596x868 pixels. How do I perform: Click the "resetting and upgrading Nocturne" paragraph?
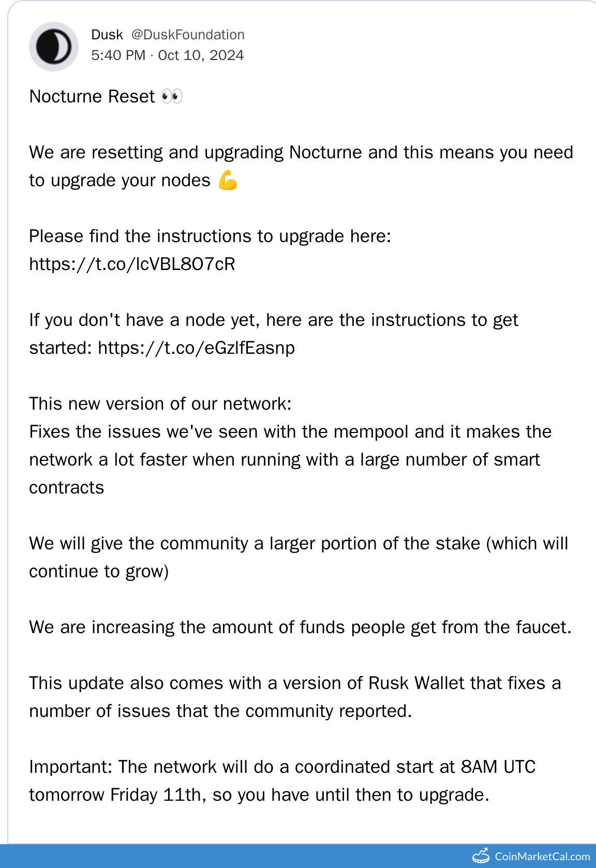click(300, 153)
